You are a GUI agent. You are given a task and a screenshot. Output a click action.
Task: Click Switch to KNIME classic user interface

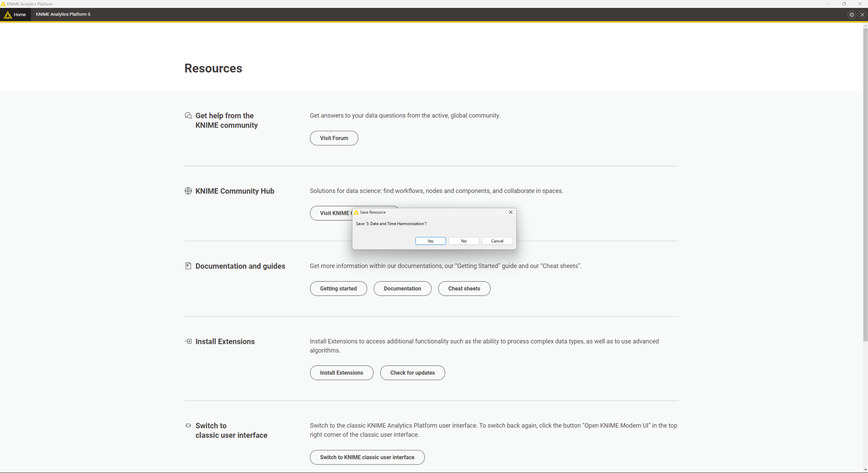point(367,457)
